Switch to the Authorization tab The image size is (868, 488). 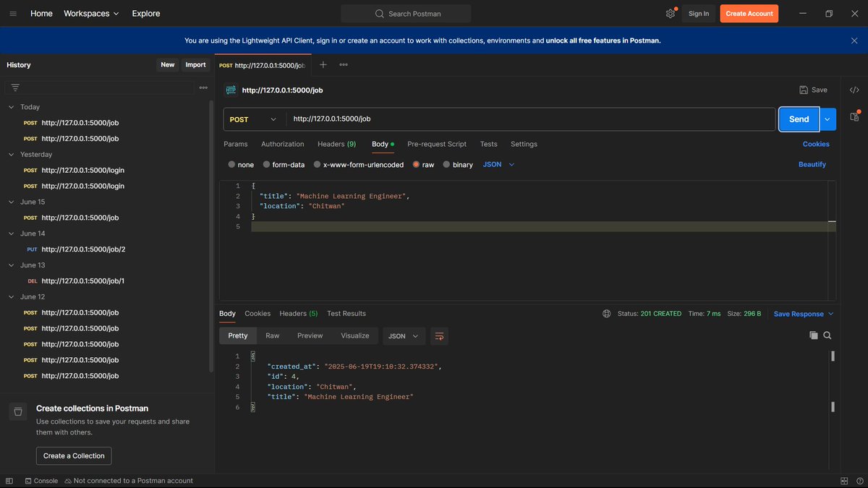pos(283,144)
